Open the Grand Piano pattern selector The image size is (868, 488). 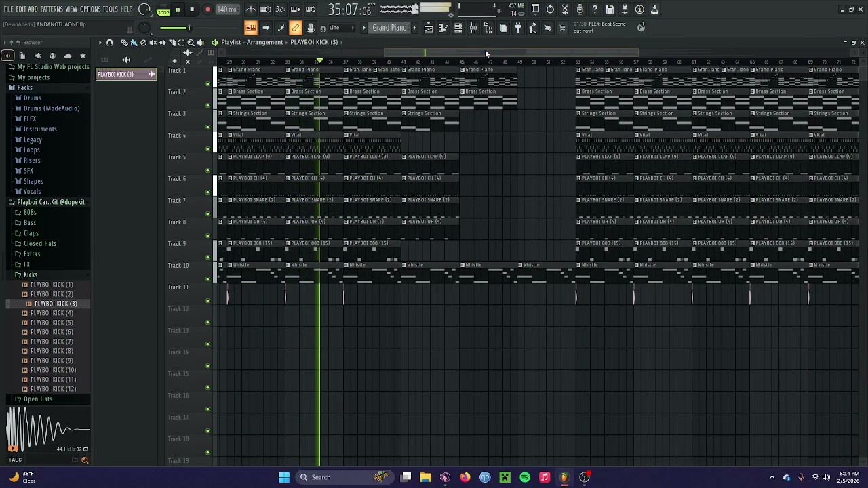[x=389, y=28]
